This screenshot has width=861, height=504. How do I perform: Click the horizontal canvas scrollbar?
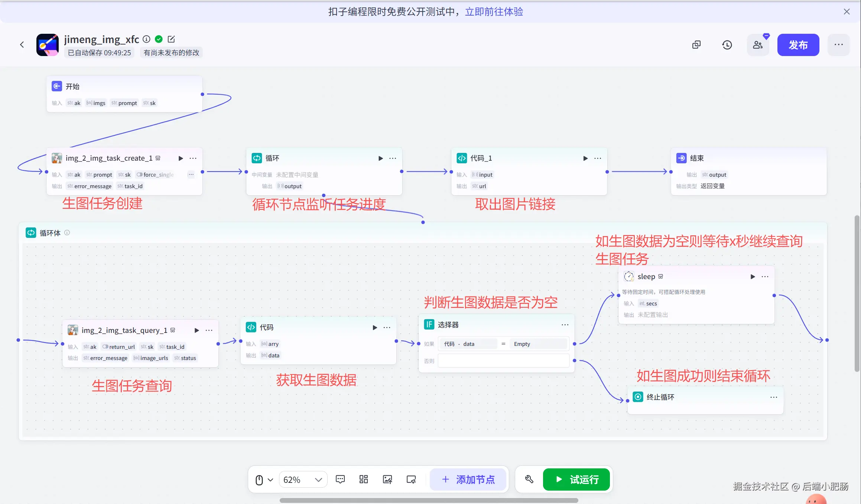pyautogui.click(x=429, y=500)
